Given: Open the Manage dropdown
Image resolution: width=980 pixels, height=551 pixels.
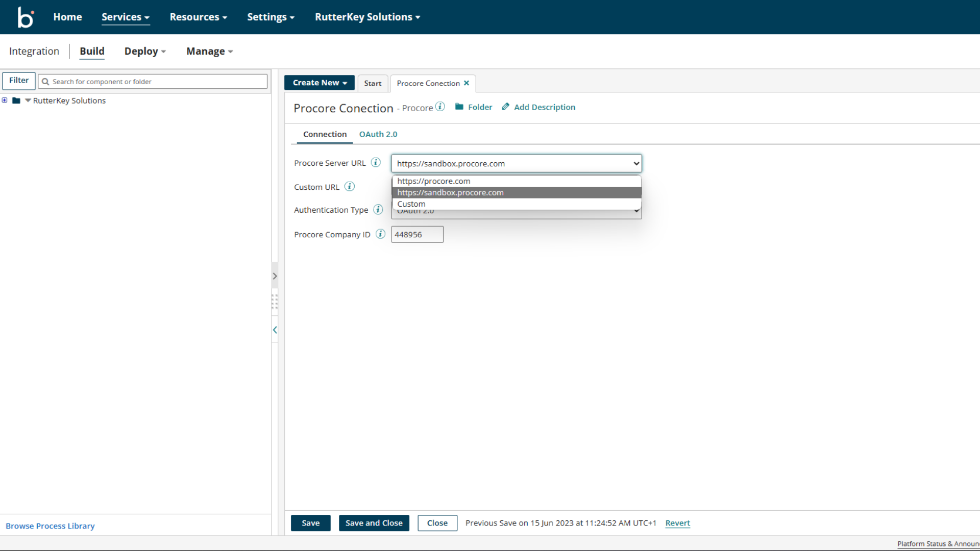Looking at the screenshot, I should pyautogui.click(x=210, y=51).
